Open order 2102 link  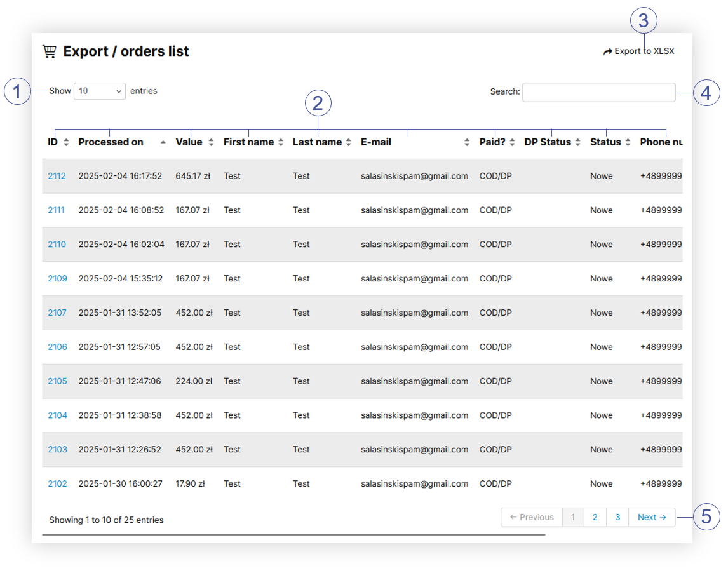click(x=57, y=483)
